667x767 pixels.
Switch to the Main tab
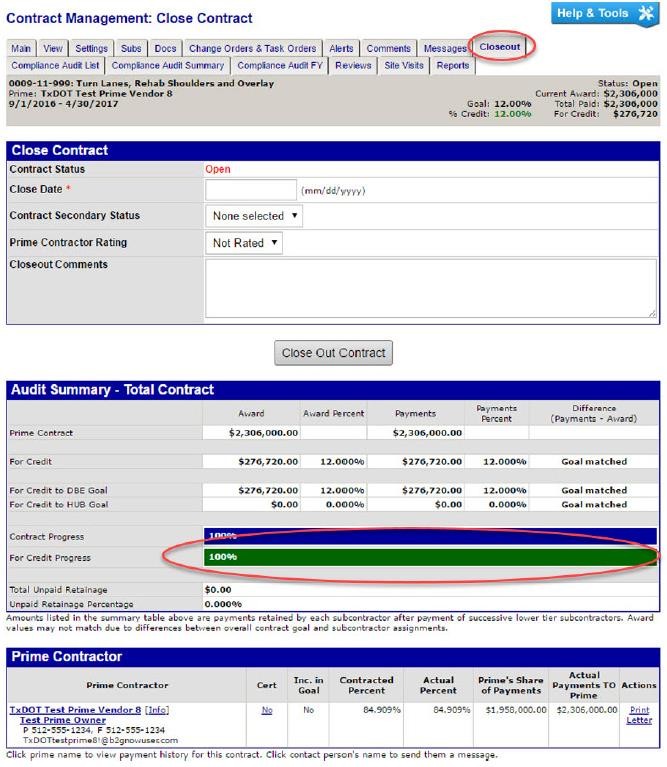[20, 48]
